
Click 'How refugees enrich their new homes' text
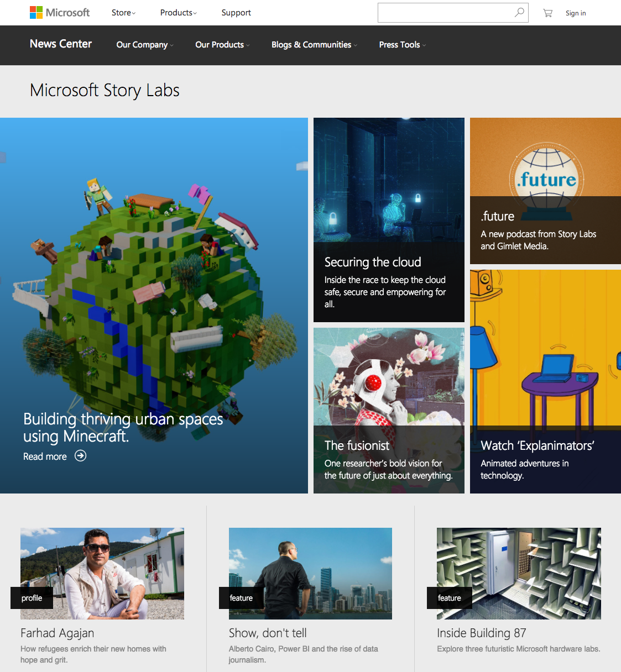[x=93, y=654]
